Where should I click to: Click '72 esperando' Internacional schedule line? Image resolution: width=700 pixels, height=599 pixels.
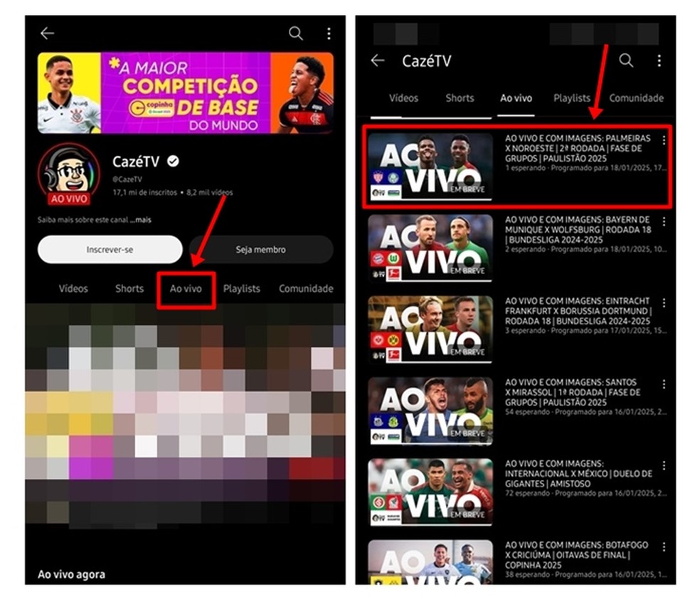[585, 493]
